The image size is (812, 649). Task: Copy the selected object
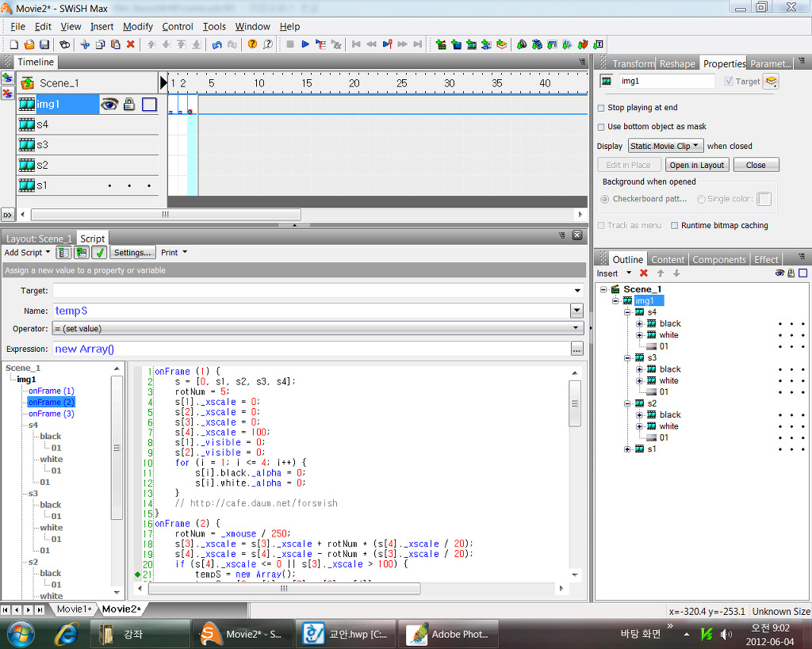[x=100, y=44]
